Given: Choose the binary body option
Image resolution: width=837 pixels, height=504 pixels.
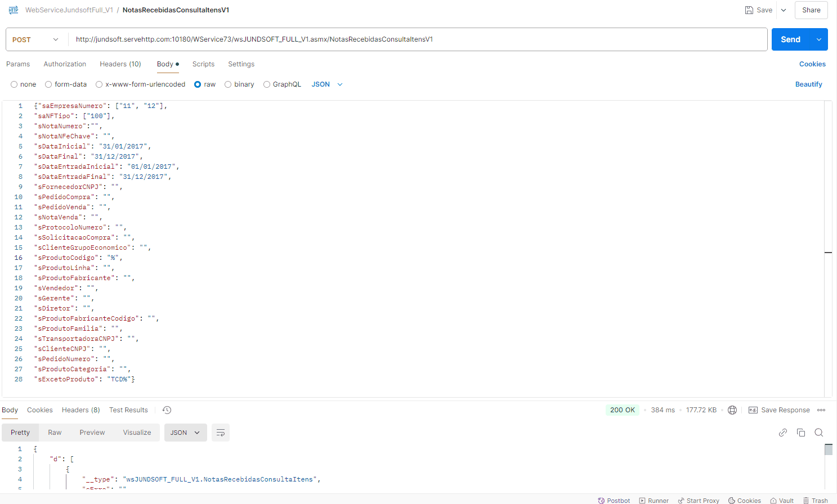Looking at the screenshot, I should tap(228, 84).
